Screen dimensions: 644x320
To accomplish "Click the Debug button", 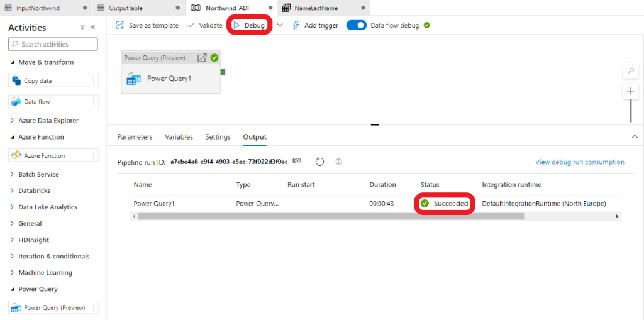I will tap(249, 25).
